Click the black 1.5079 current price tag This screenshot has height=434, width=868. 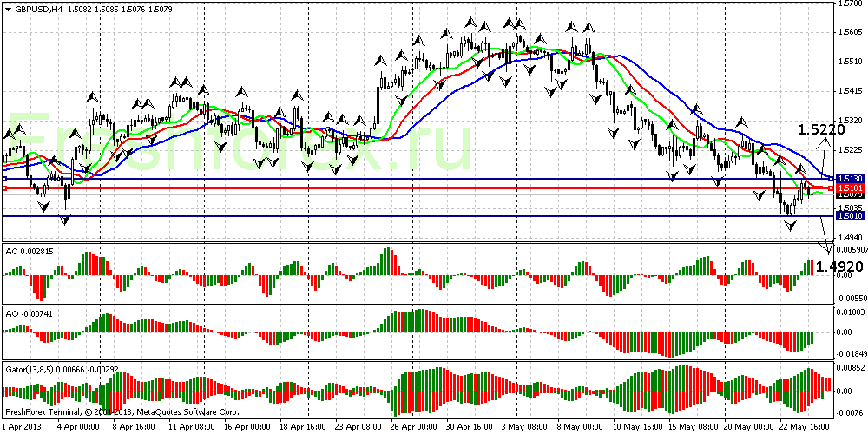coord(850,194)
